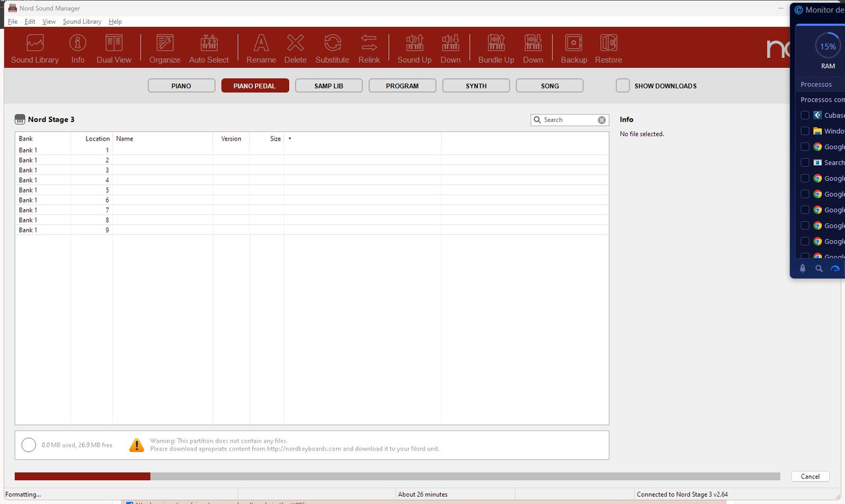Click 'Connected to Nord Stage 3 v2.64' status
This screenshot has height=504, width=845.
[682, 494]
